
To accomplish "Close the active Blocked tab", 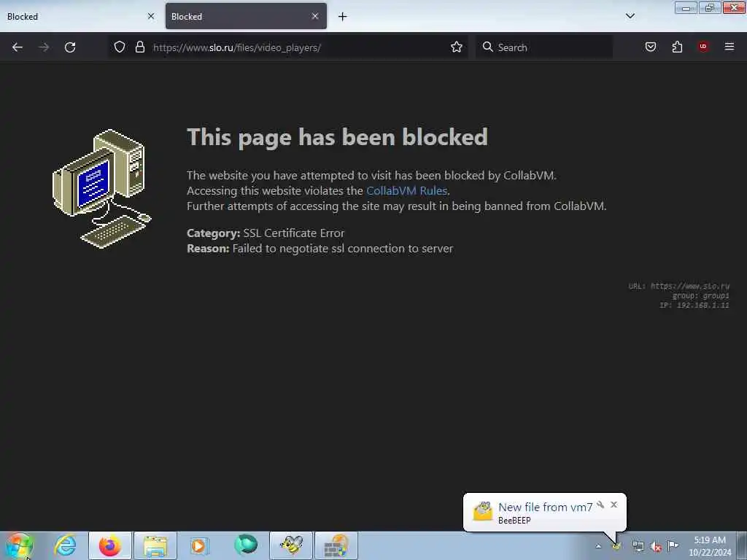I will pyautogui.click(x=315, y=16).
